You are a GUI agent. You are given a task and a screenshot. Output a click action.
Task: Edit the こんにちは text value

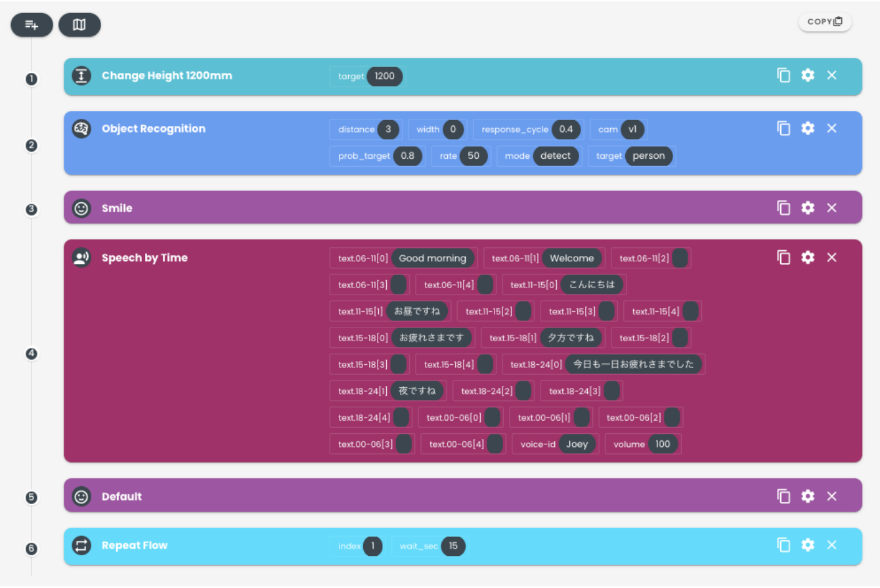(x=592, y=285)
